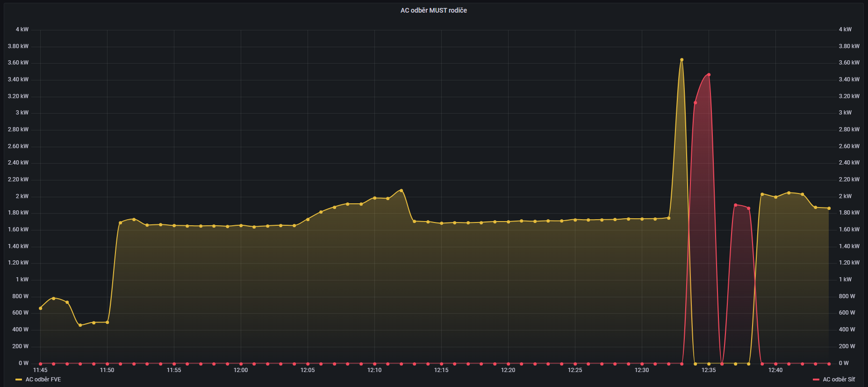Select the yellow data point at 11:50 near 500 W
This screenshot has height=387, width=868.
click(x=107, y=322)
